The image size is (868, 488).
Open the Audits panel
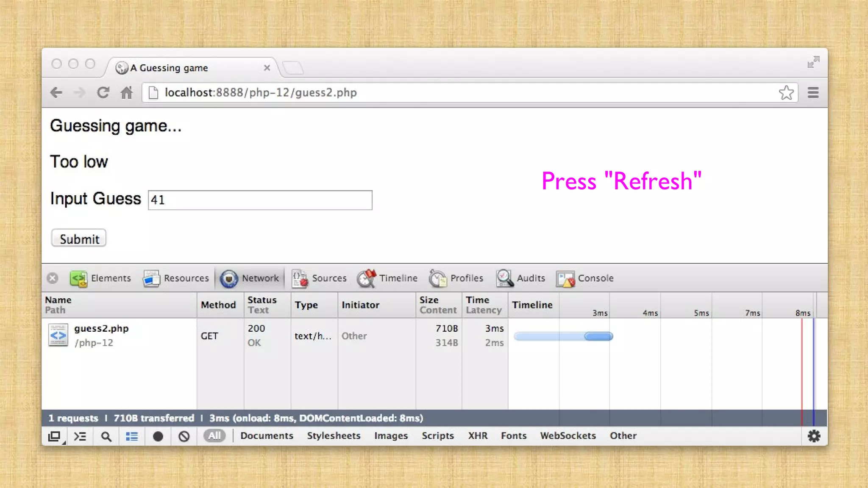521,278
